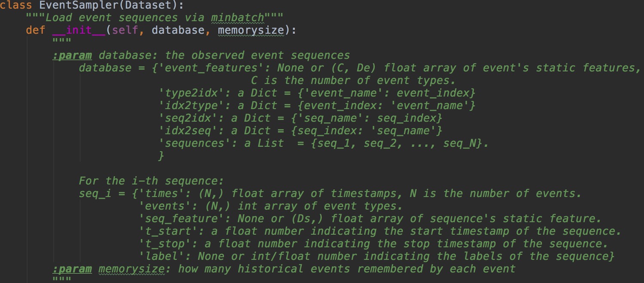Click the :param tag before database
This screenshot has width=644, height=283.
click(x=72, y=55)
